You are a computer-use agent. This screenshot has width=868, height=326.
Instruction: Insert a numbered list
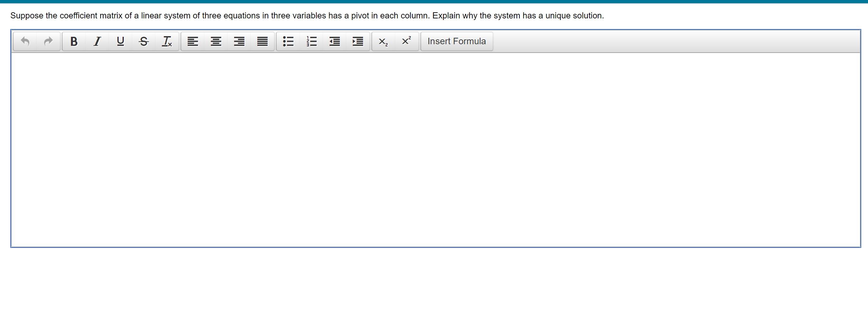311,41
